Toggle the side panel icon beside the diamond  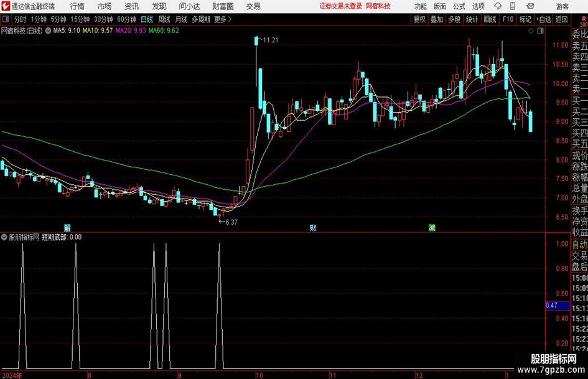(540, 31)
